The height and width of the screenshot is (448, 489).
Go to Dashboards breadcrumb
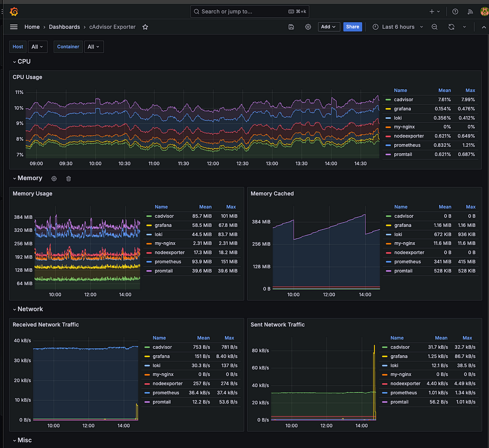64,27
